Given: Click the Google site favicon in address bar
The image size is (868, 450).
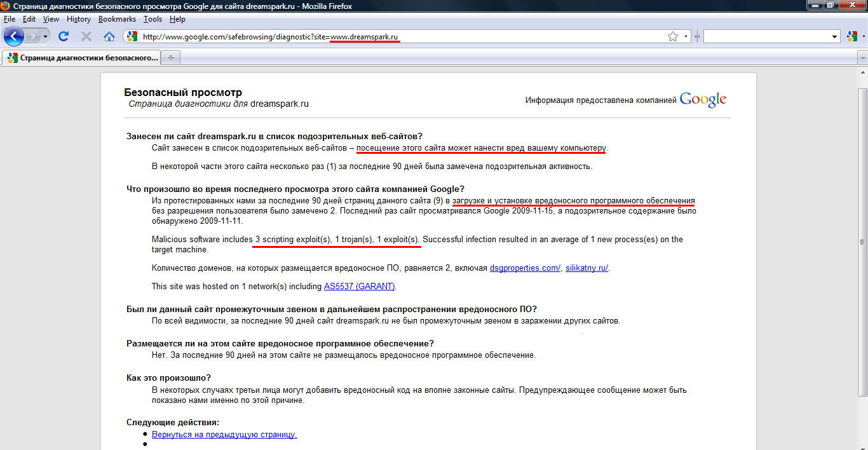Looking at the screenshot, I should [132, 37].
